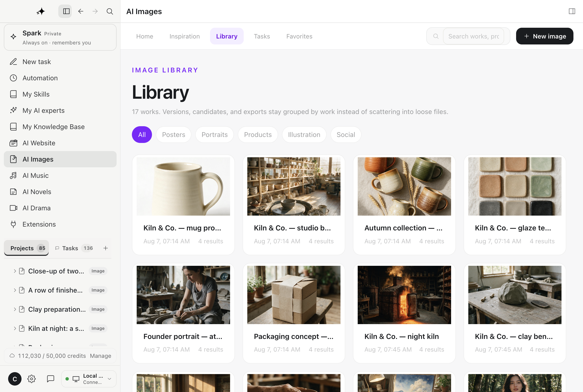Open settings with the gear icon
This screenshot has width=583, height=392.
pos(32,379)
